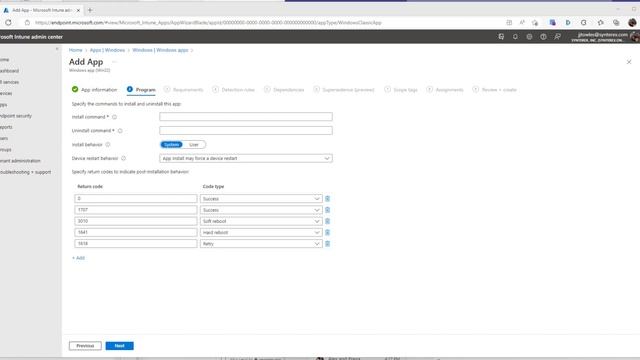This screenshot has width=640, height=360.
Task: Open a new browser tab
Action: tap(90, 10)
